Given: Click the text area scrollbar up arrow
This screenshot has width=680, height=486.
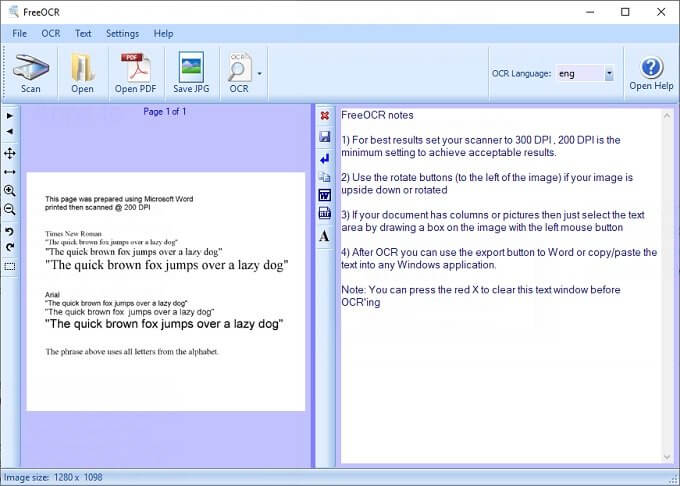Looking at the screenshot, I should click(x=667, y=115).
